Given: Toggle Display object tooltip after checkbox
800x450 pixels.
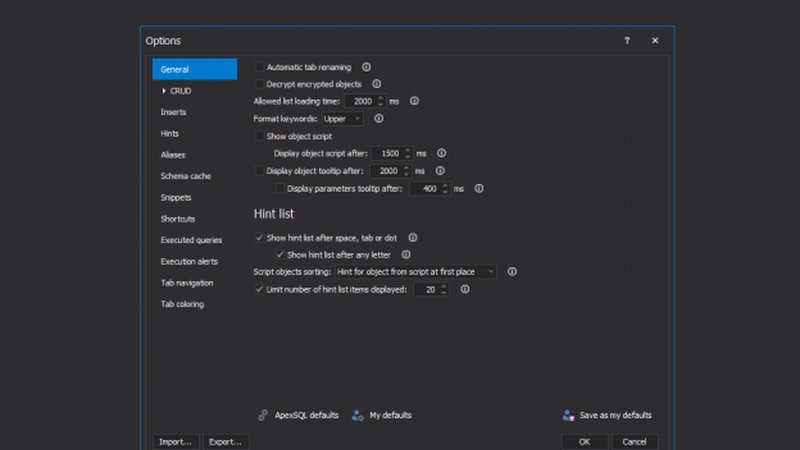Looking at the screenshot, I should [259, 171].
